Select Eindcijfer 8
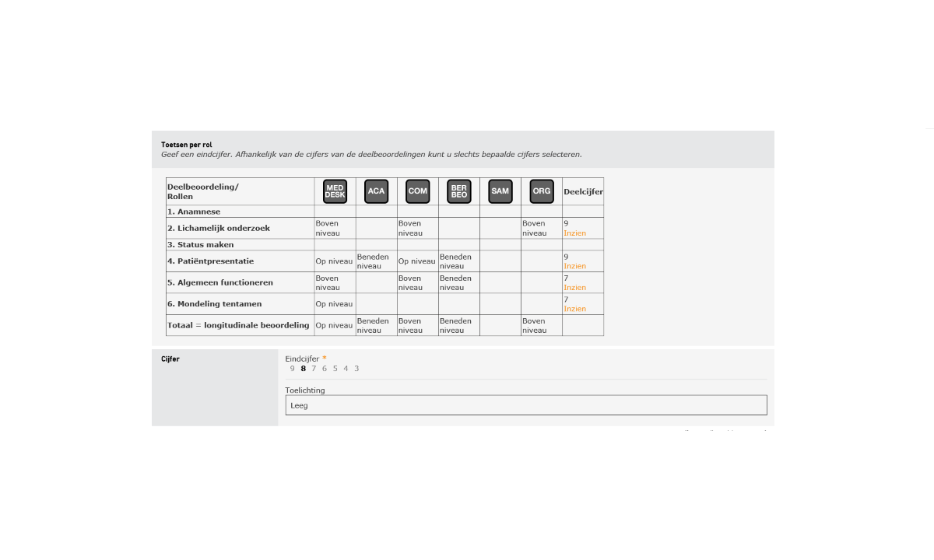Viewport: 934px width, 560px height. [304, 369]
